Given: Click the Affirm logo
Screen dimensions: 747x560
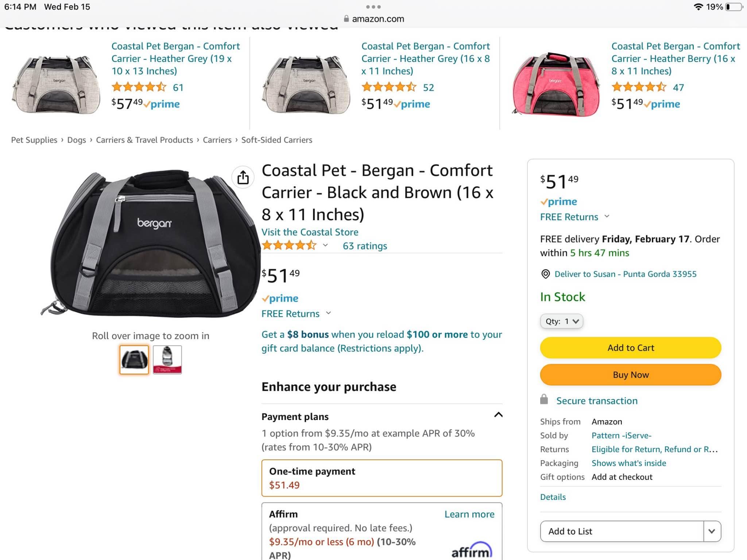Looking at the screenshot, I should click(472, 550).
